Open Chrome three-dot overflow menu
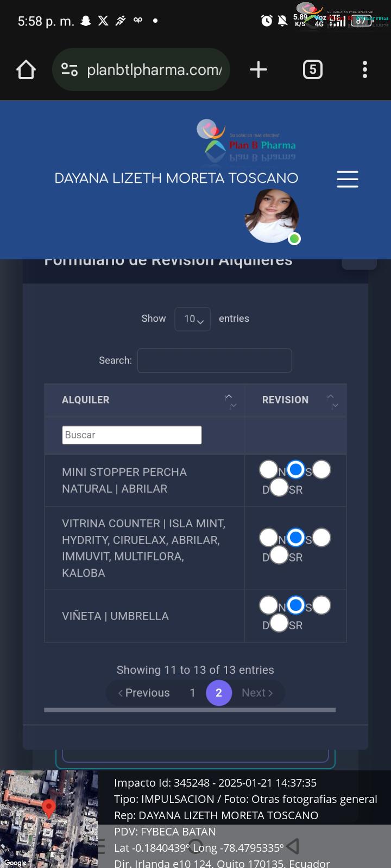The width and height of the screenshot is (391, 868). [365, 69]
